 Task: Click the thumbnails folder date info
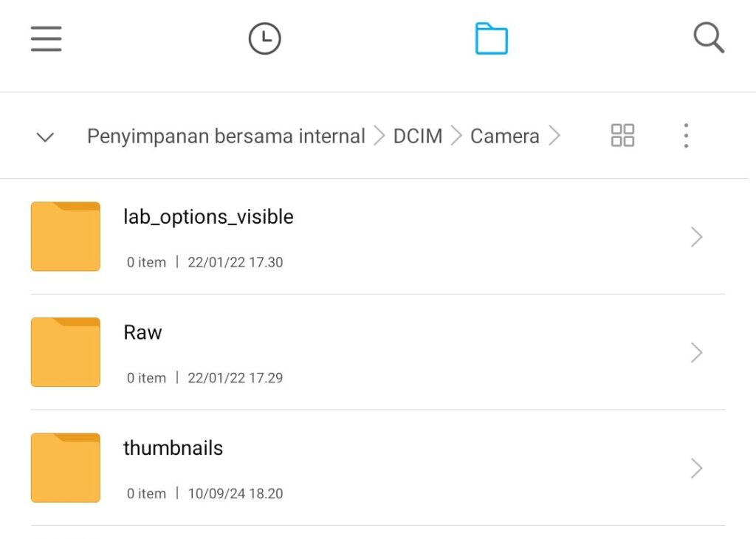235,494
